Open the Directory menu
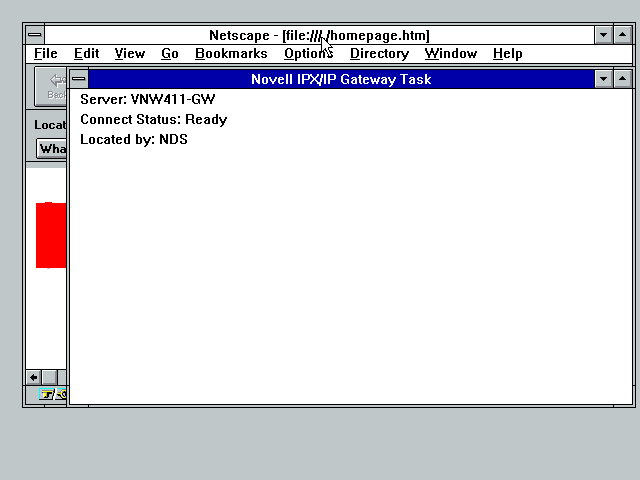640x480 pixels. click(x=379, y=53)
